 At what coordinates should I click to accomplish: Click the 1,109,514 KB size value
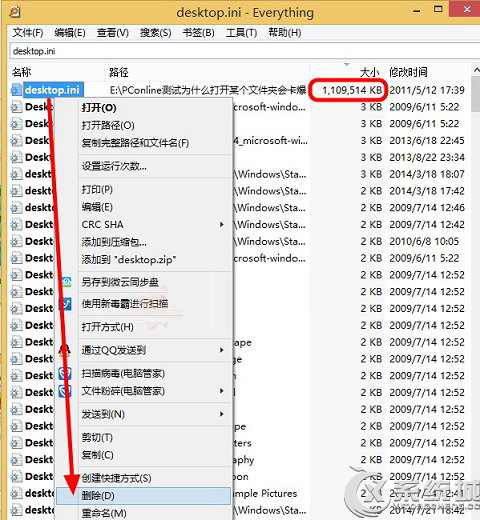pyautogui.click(x=352, y=90)
